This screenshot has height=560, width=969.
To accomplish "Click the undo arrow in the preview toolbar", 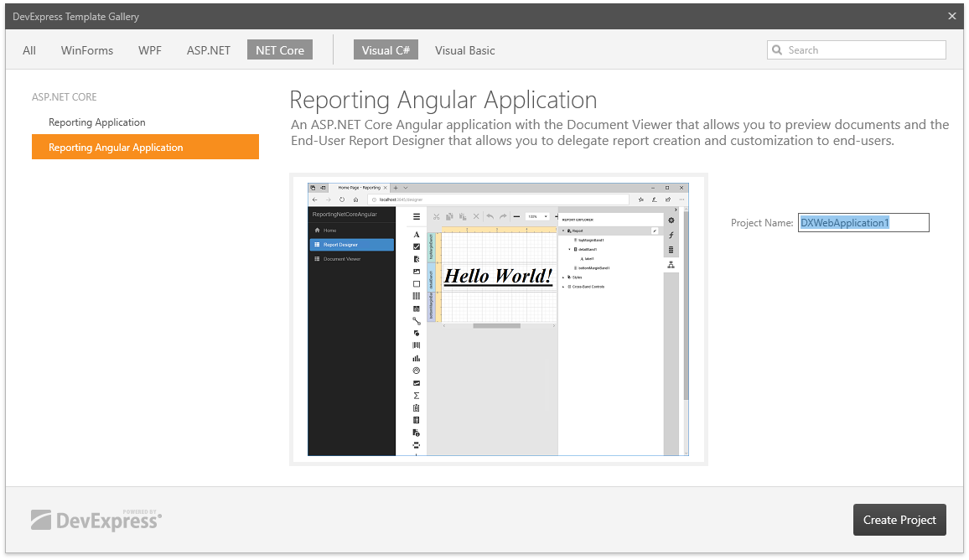I will click(490, 216).
